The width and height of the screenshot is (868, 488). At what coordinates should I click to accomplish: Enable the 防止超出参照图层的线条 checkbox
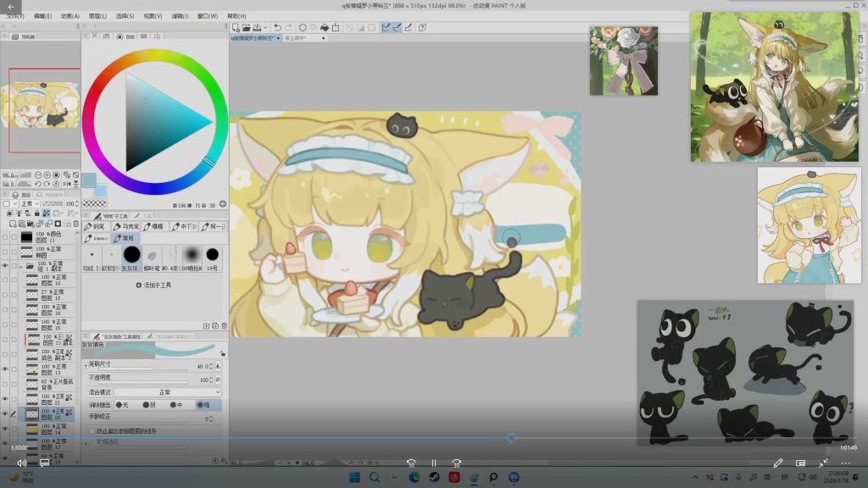click(x=92, y=430)
